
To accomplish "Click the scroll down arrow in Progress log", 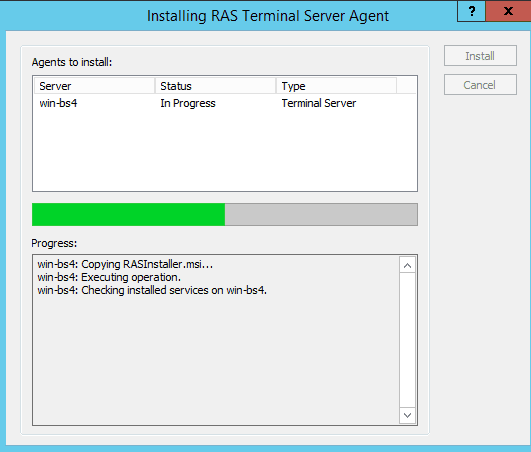I will tap(407, 415).
